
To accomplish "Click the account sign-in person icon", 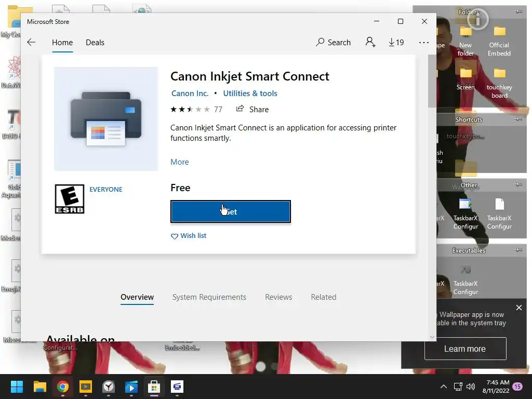I will (370, 42).
